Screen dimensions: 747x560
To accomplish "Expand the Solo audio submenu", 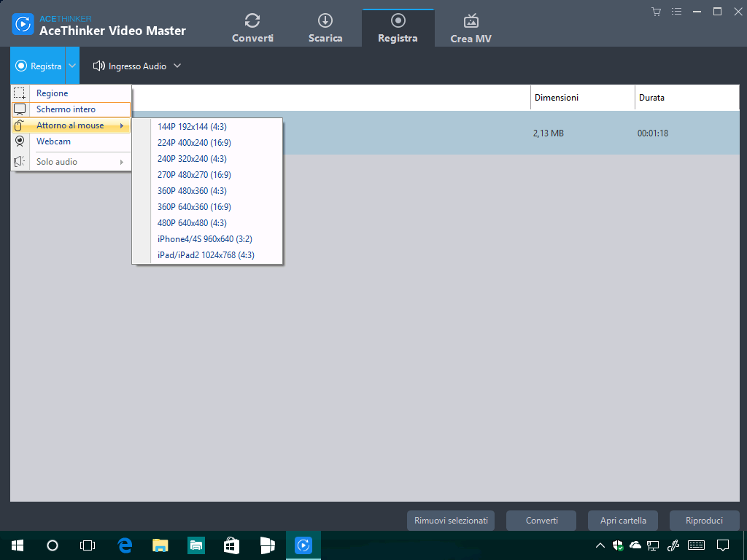I will pyautogui.click(x=71, y=162).
